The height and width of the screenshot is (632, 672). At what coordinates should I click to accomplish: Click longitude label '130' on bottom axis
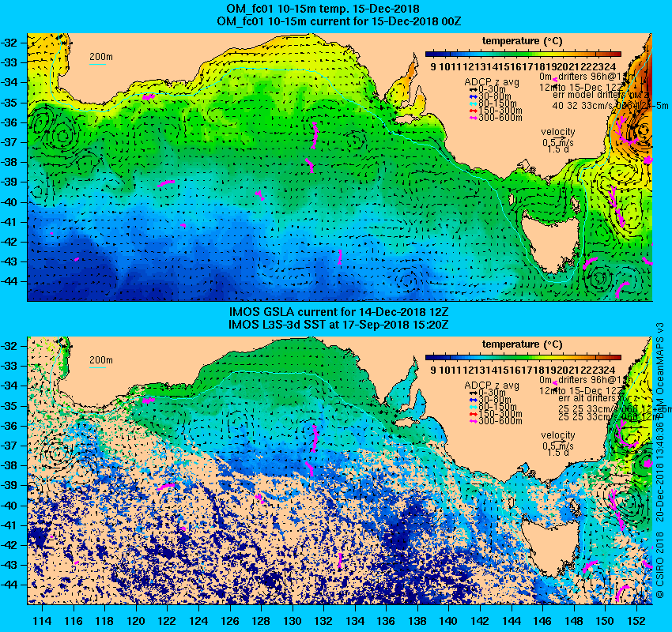pyautogui.click(x=293, y=620)
